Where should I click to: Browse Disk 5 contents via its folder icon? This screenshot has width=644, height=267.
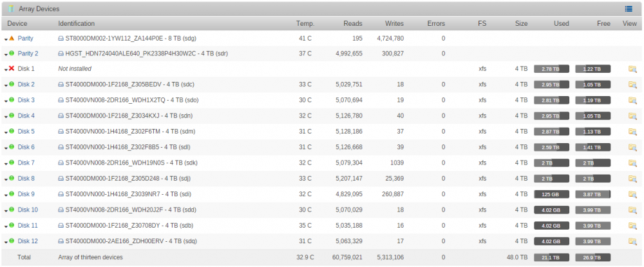[632, 132]
